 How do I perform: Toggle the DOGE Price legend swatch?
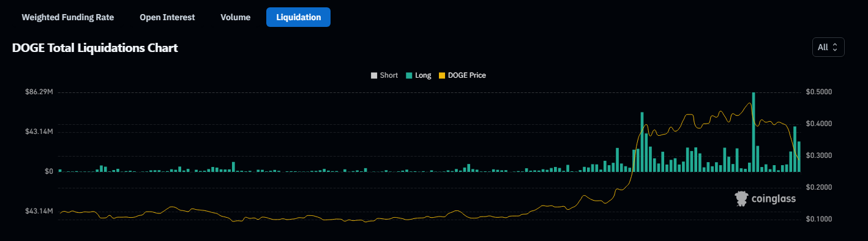tap(443, 75)
